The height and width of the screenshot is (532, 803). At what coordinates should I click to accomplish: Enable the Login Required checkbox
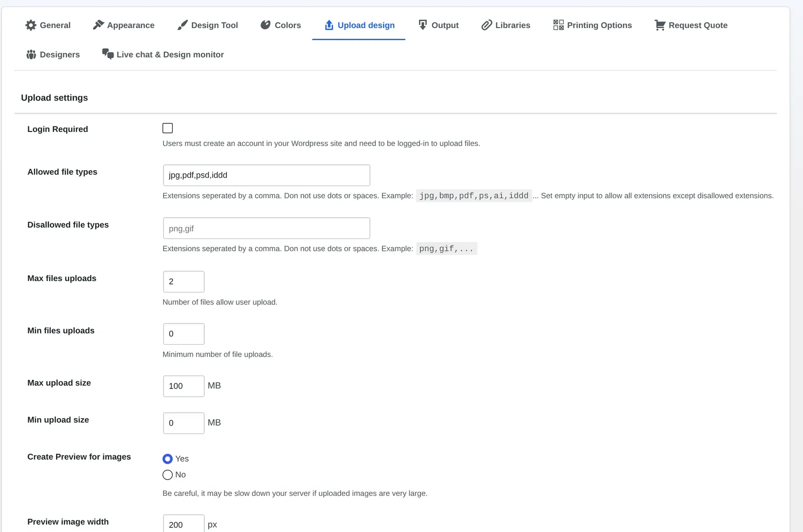pos(168,128)
